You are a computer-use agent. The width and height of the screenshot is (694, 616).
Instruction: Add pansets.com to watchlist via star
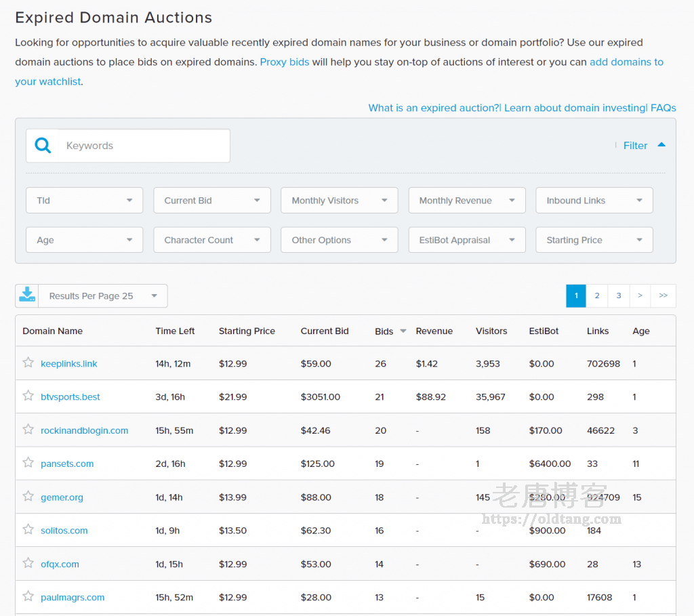pos(28,463)
